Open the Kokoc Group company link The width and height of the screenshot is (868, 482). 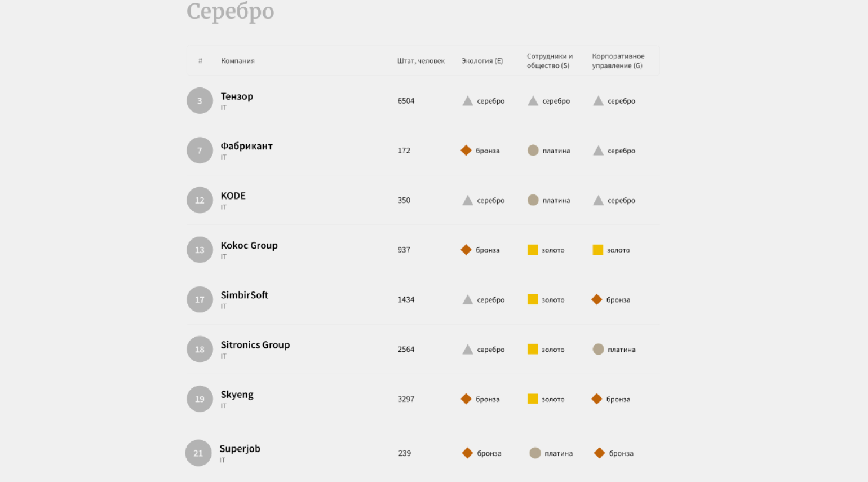point(249,245)
